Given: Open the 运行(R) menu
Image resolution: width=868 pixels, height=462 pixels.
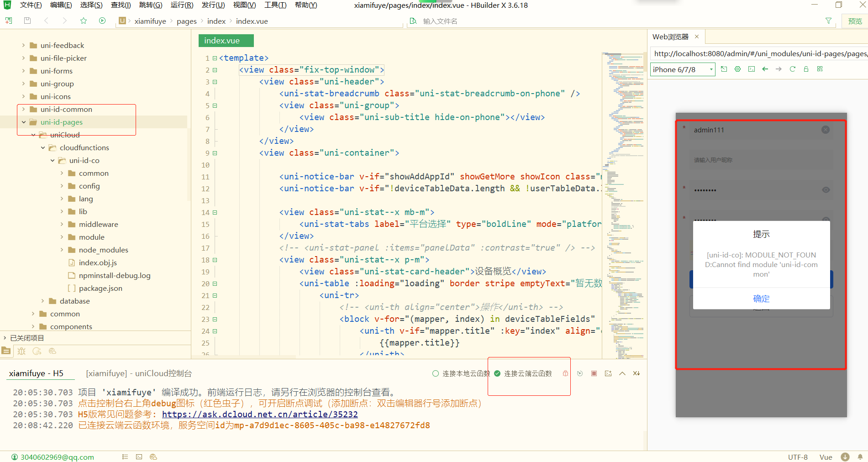Looking at the screenshot, I should point(182,5).
